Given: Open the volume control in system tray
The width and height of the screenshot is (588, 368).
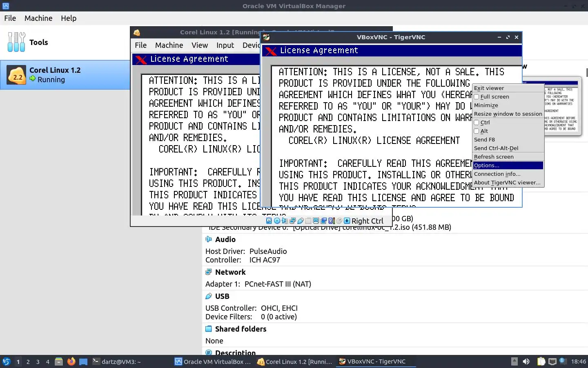Looking at the screenshot, I should click(x=526, y=361).
